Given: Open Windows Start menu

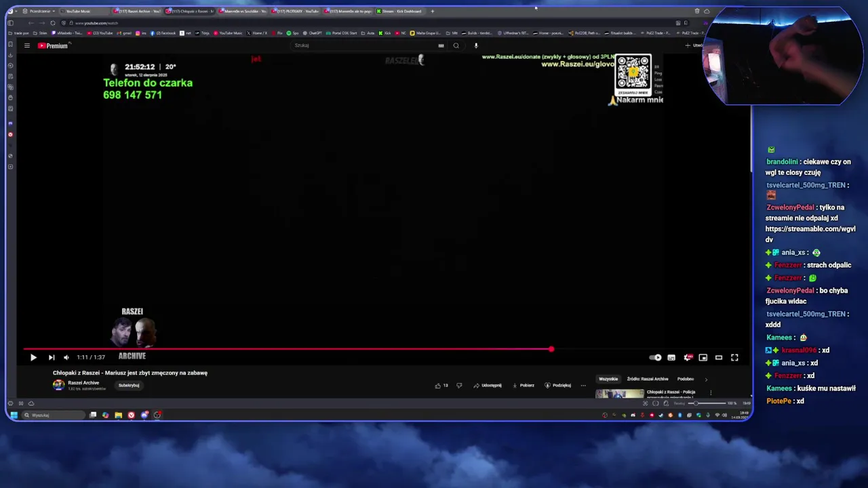Looking at the screenshot, I should click(x=14, y=415).
